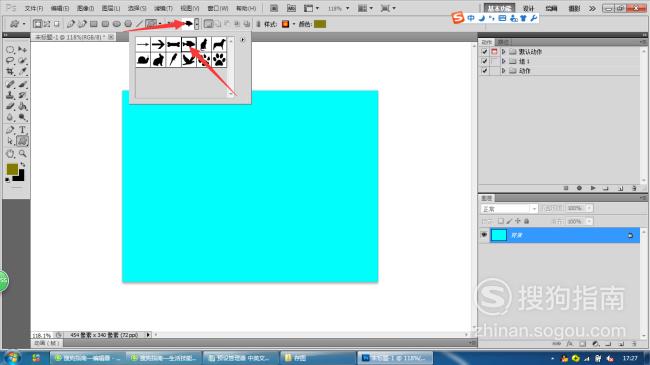The height and width of the screenshot is (365, 650).
Task: Open the 编辑(E) menu
Action: click(60, 8)
